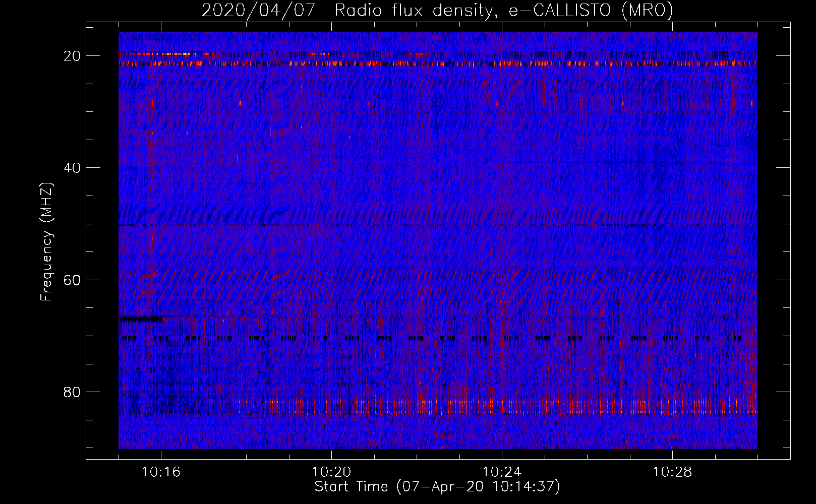Click the bright red interference band just below 20 MHz
This screenshot has width=816, height=504.
coord(438,64)
